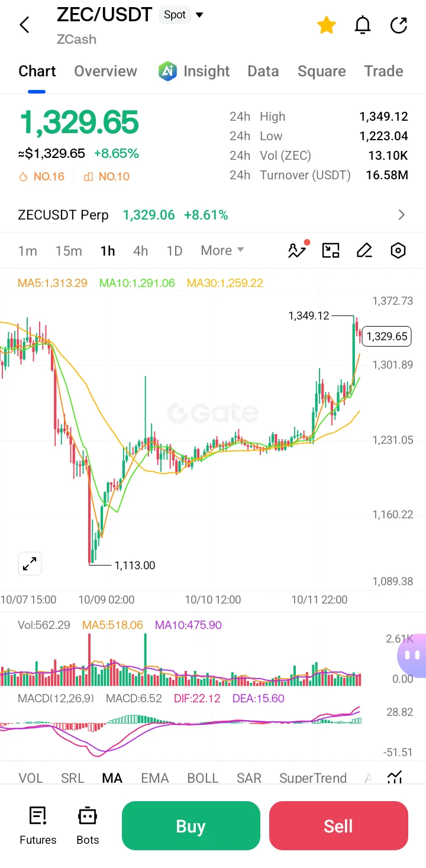Toggle the favorite star icon

[x=327, y=25]
